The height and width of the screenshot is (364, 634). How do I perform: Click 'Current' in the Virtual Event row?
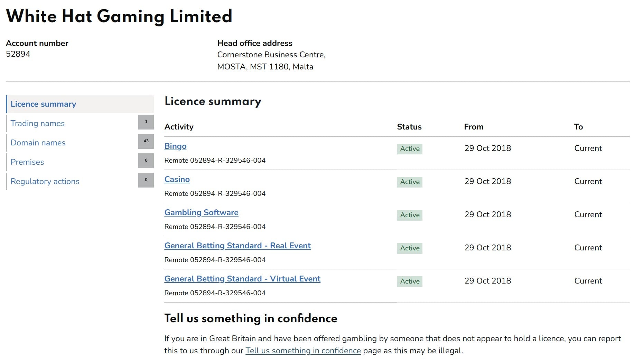click(588, 281)
